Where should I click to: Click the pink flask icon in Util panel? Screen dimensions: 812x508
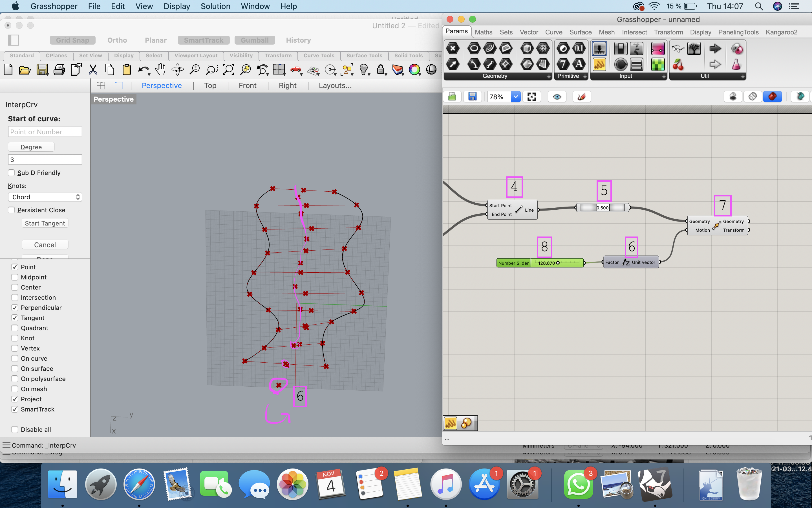[x=736, y=64]
